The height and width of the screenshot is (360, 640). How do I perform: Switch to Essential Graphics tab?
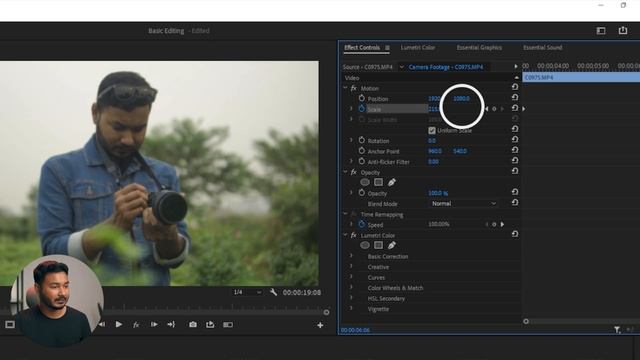[x=479, y=47]
